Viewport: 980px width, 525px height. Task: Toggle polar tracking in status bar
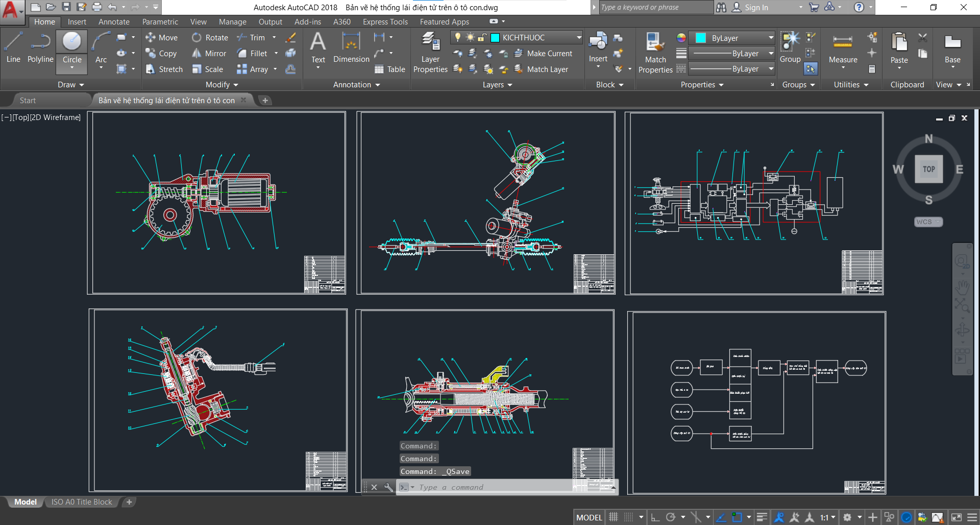[671, 517]
